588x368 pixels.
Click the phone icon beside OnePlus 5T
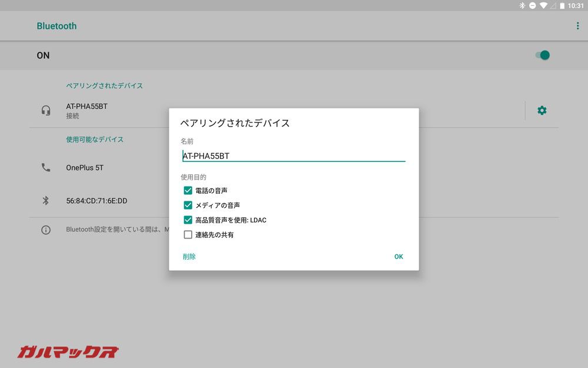click(46, 167)
